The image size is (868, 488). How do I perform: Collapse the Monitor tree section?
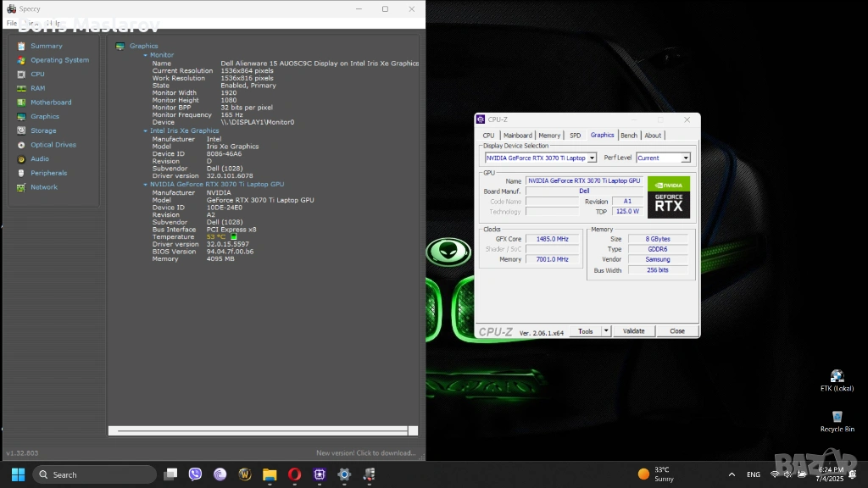[x=145, y=55]
